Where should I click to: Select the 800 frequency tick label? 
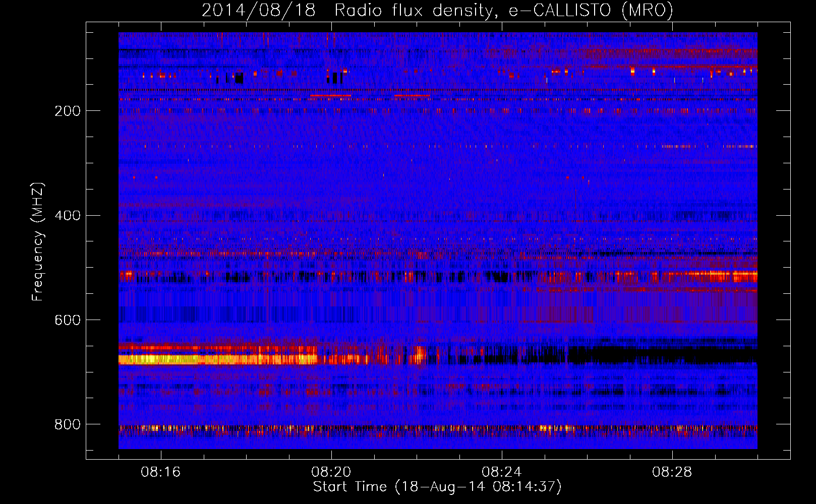(68, 424)
